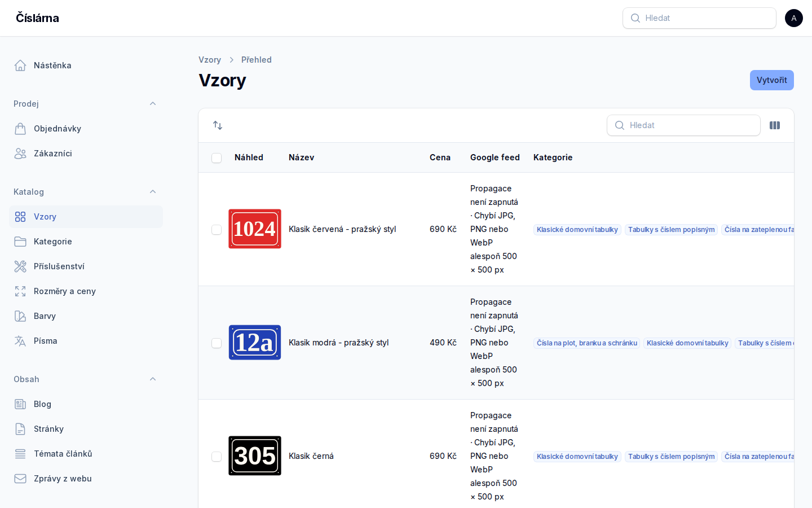This screenshot has width=812, height=508.
Task: Go to Objednávky in sidebar
Action: click(x=86, y=129)
